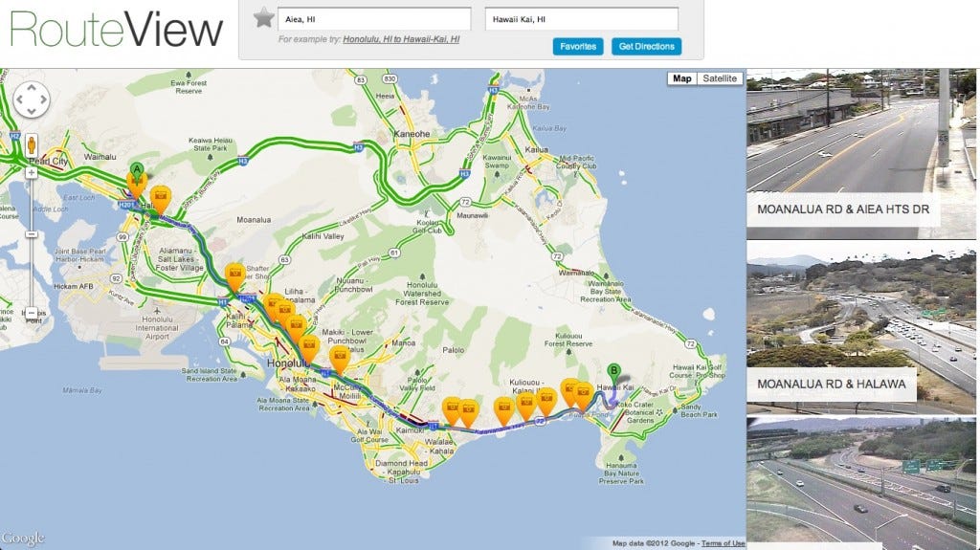Open front camera marker touching the Hawaii Kai label
Image resolution: width=980 pixels, height=550 pixels.
[x=583, y=397]
